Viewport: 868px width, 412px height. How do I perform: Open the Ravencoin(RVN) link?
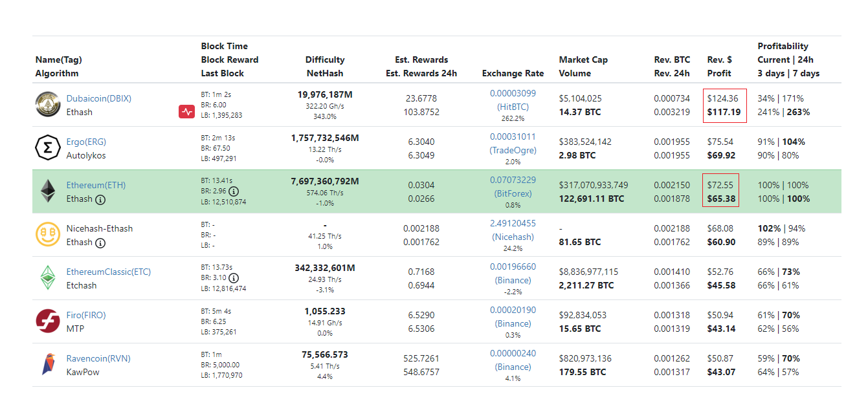click(x=98, y=358)
